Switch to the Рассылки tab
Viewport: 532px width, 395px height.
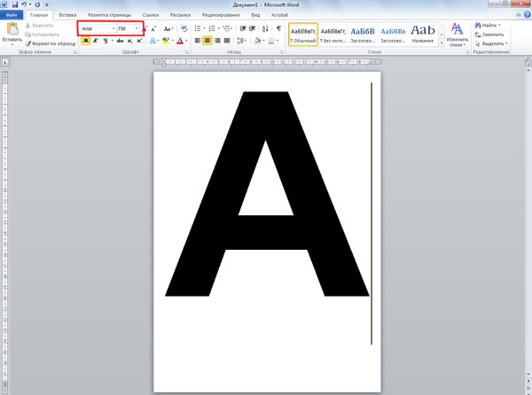(x=180, y=15)
